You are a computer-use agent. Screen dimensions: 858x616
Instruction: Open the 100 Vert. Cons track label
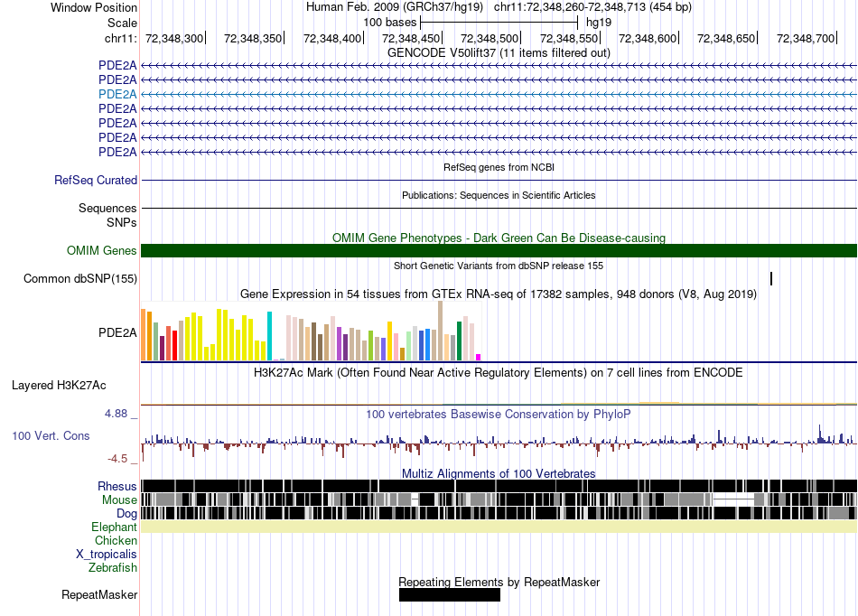tap(51, 436)
